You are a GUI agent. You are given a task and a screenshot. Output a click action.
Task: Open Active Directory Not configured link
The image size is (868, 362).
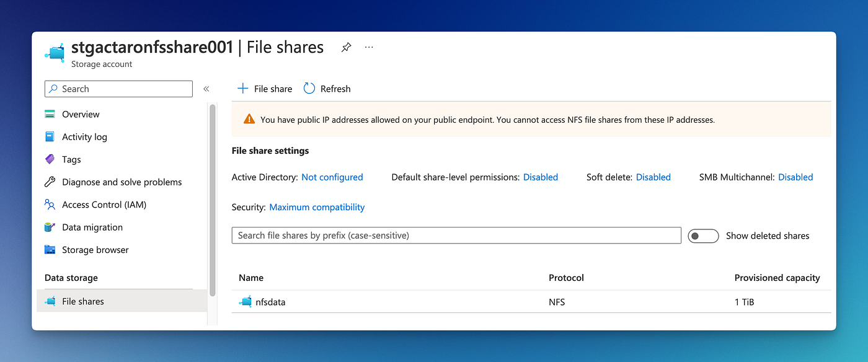click(332, 177)
